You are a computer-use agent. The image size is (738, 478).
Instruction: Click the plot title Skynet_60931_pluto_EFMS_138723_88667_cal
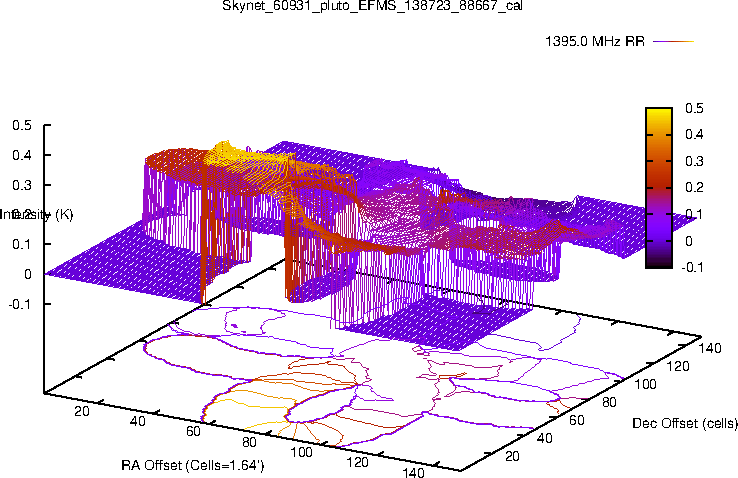(x=372, y=6)
